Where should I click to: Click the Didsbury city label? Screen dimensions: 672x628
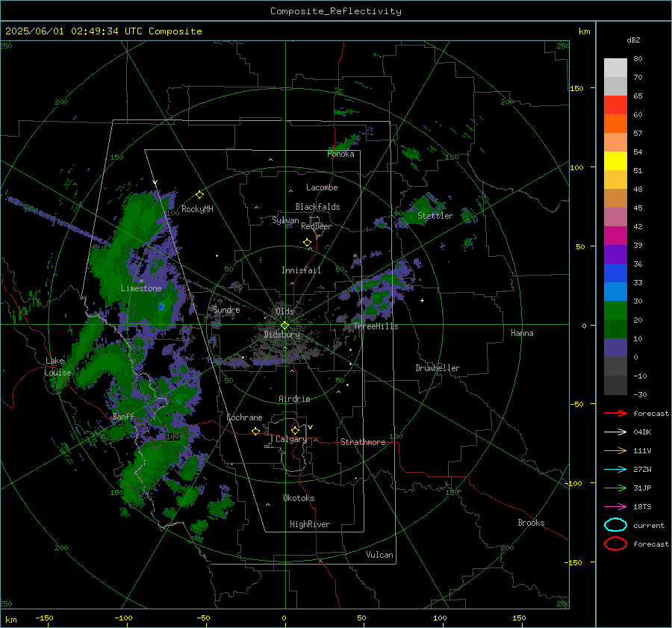[281, 334]
